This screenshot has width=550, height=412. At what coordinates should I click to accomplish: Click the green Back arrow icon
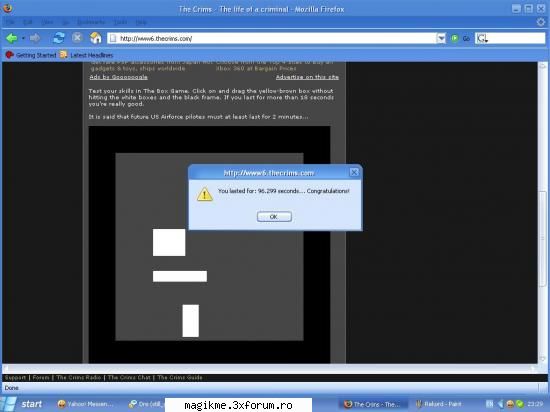point(12,38)
